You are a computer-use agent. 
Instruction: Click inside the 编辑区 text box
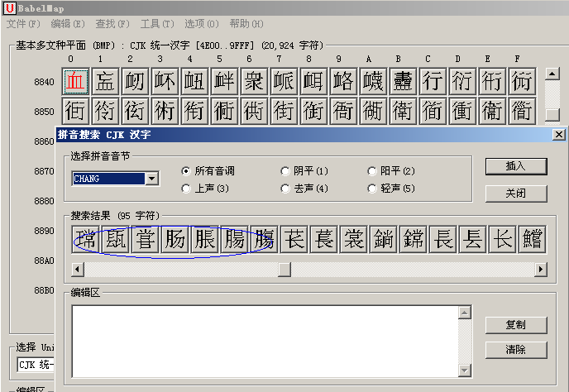click(x=265, y=341)
